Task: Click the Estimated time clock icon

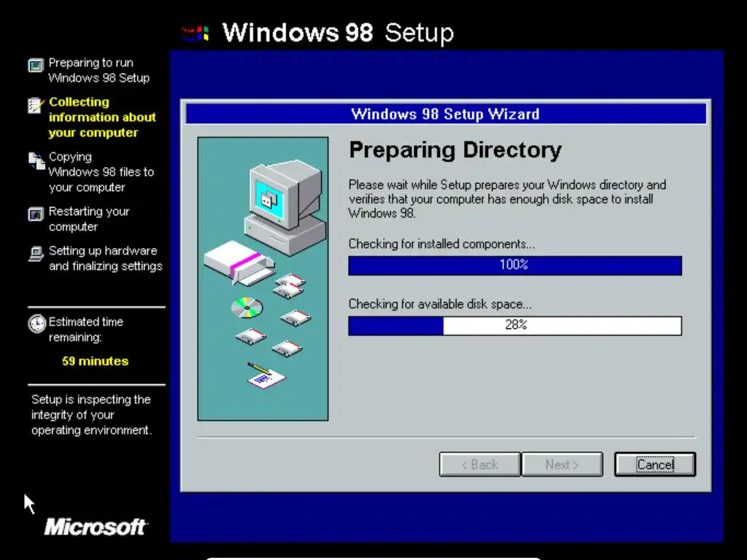Action: click(36, 324)
